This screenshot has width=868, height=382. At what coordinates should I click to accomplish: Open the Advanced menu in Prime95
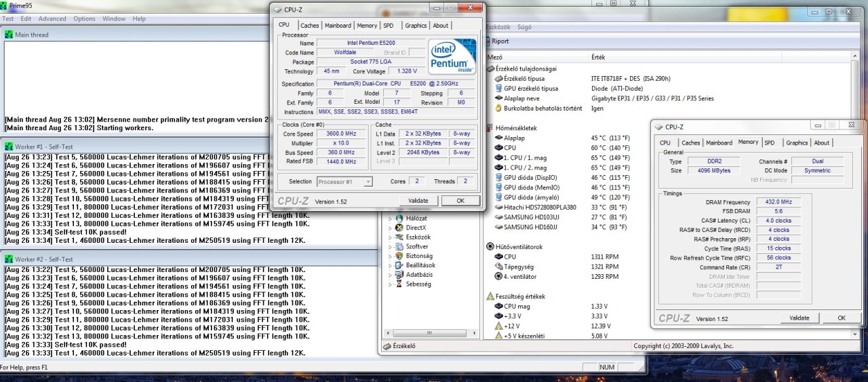(x=52, y=19)
